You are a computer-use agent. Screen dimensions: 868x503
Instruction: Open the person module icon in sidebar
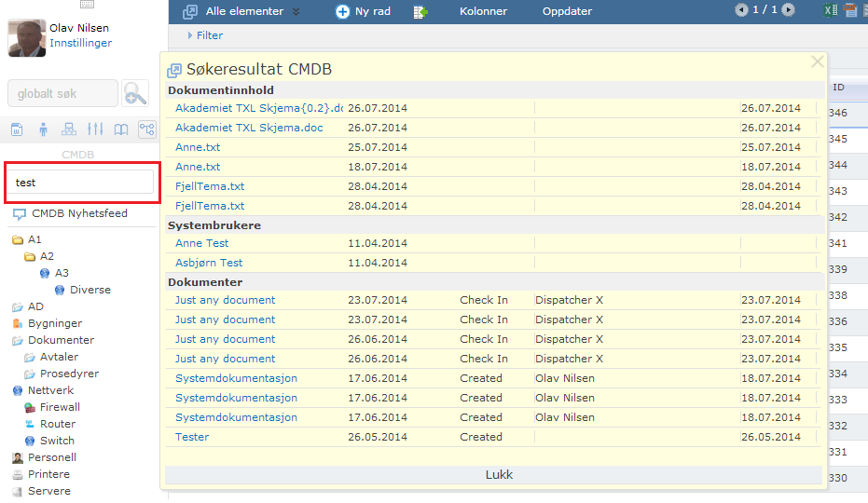tap(43, 129)
